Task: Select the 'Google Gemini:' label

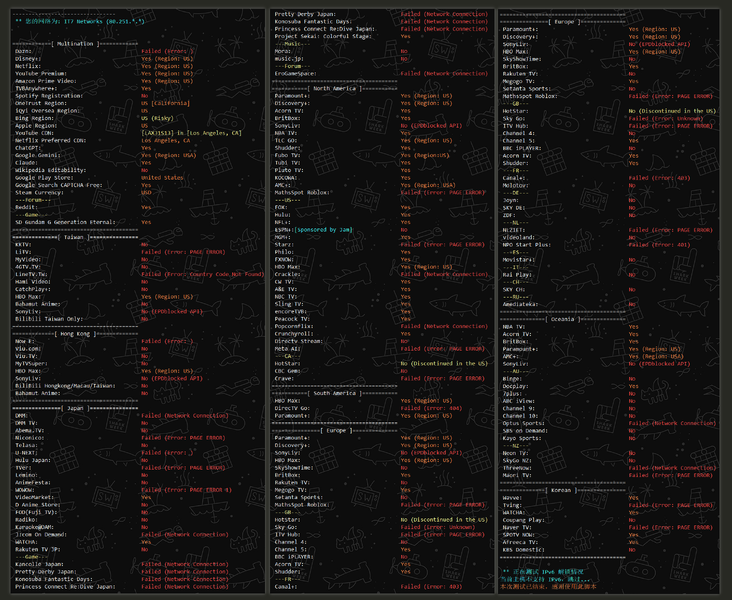Action: click(x=38, y=155)
